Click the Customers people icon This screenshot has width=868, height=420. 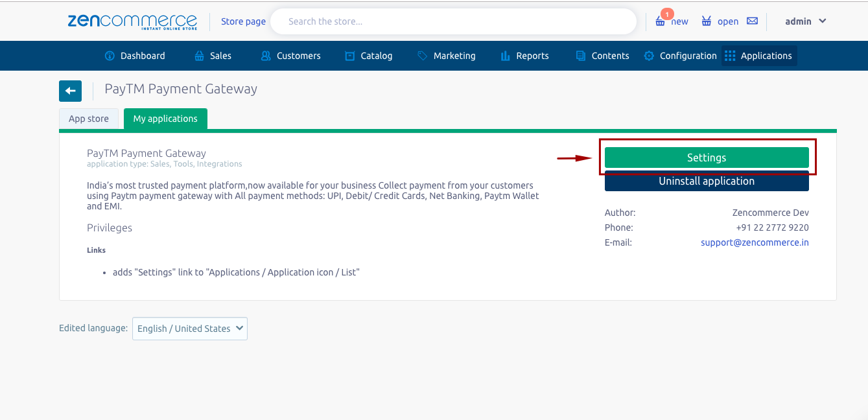click(x=266, y=56)
